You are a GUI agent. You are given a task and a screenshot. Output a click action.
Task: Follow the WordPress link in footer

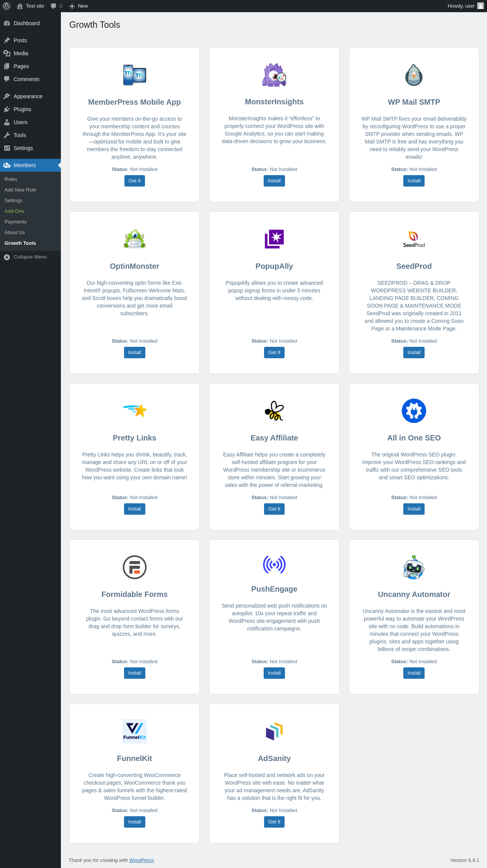tap(142, 860)
